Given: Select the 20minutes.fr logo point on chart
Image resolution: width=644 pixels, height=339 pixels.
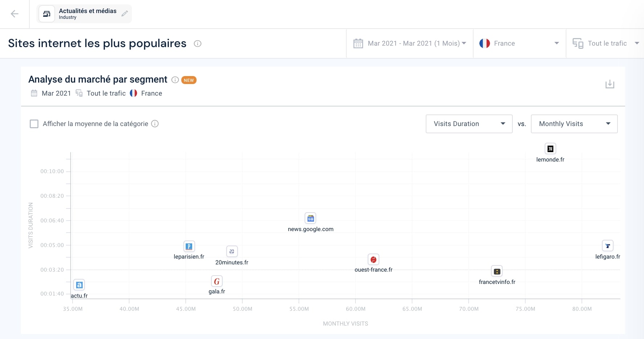Looking at the screenshot, I should click(232, 251).
